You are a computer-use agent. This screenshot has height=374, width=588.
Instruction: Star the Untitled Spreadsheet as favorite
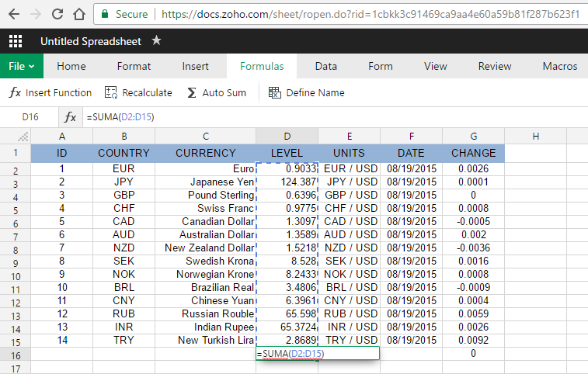[x=156, y=40]
